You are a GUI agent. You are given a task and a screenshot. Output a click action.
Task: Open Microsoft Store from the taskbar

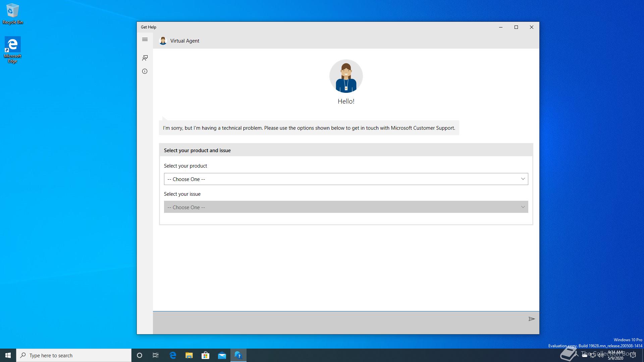pos(205,355)
